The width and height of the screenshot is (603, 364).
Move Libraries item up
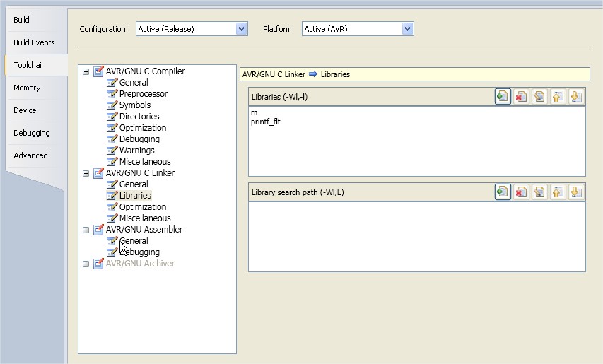click(558, 96)
